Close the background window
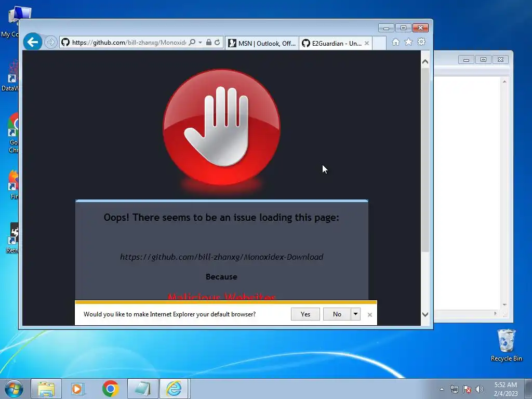Viewport: 532px width, 399px height. pyautogui.click(x=500, y=60)
